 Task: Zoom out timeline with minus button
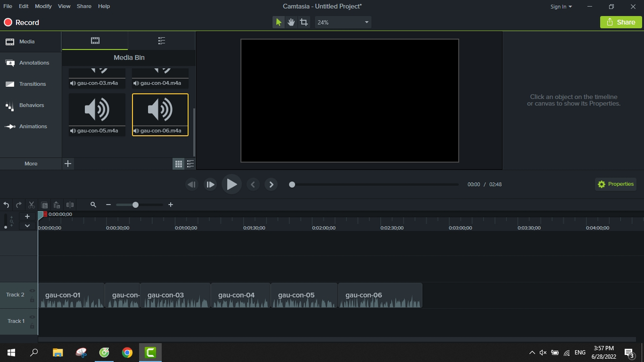tap(108, 205)
